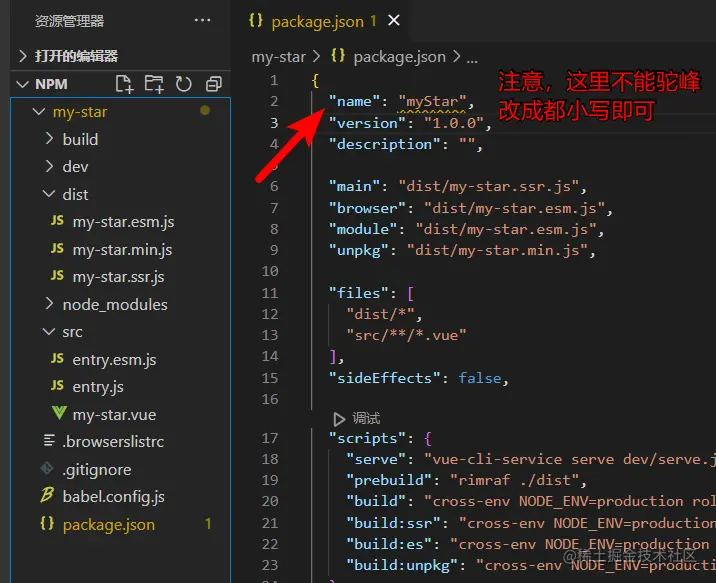Image resolution: width=716 pixels, height=583 pixels.
Task: Click package.json in the breadcrumb path
Action: 400,57
